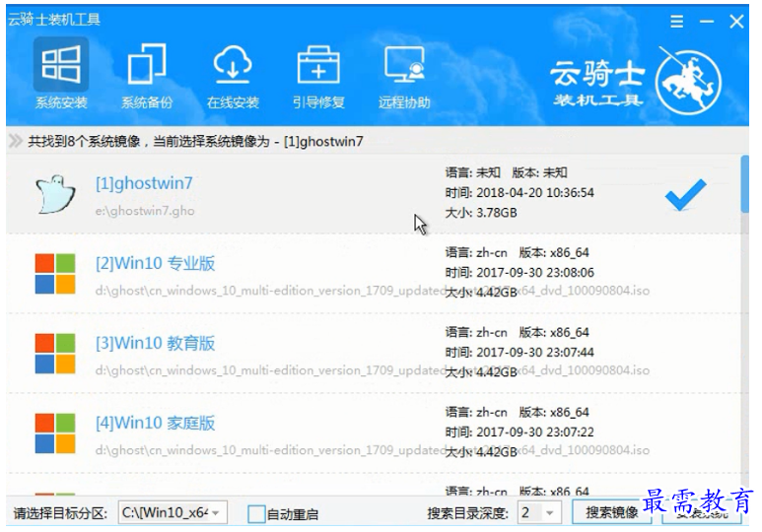This screenshot has width=762, height=532.
Task: Click the 搜索镜像 search image button
Action: coord(611,512)
